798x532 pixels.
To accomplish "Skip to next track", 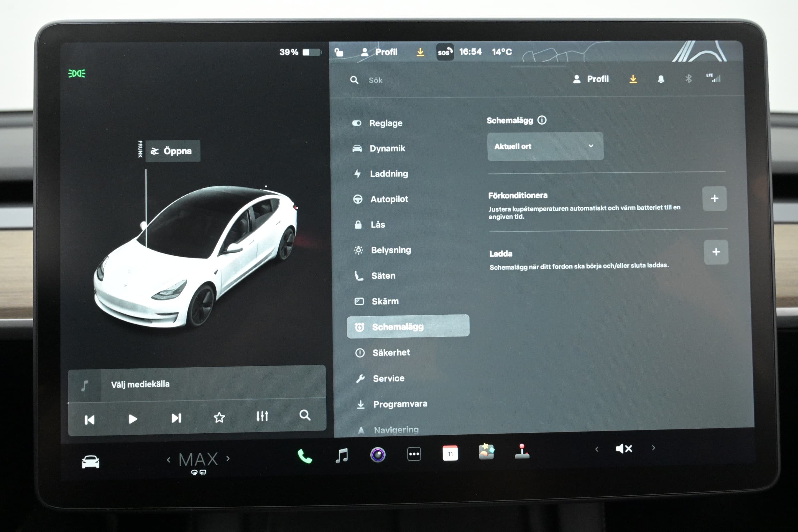I will click(x=176, y=418).
